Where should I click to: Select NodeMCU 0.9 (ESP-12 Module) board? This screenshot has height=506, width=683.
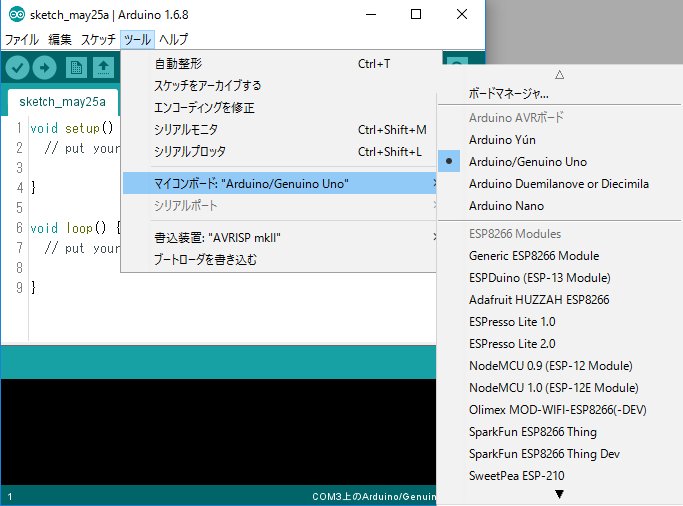tap(560, 366)
